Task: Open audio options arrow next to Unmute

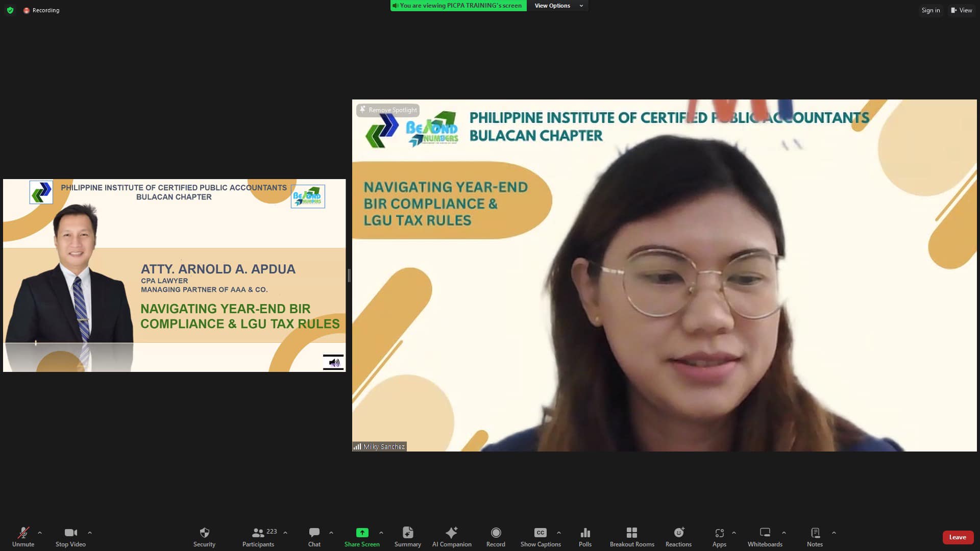Action: pos(40,533)
